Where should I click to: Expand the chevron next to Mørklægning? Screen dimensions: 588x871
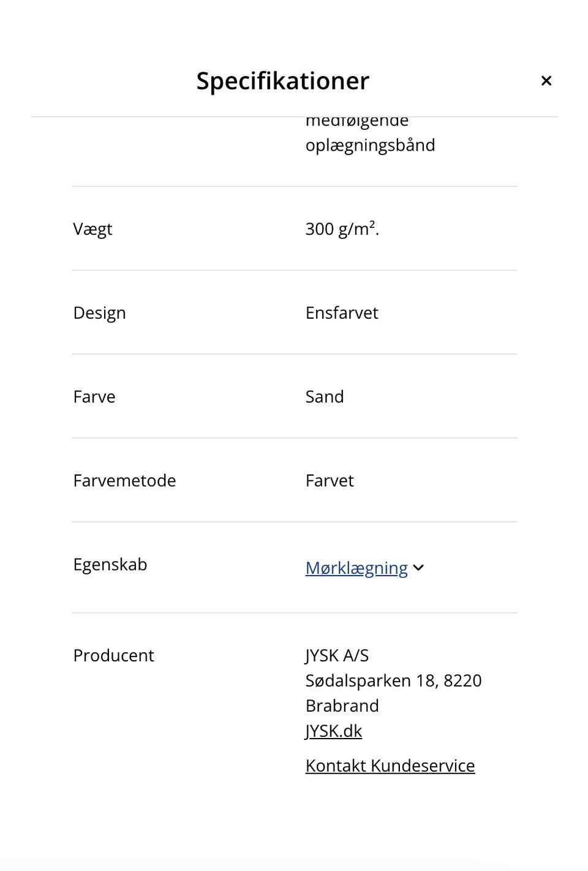click(x=418, y=568)
